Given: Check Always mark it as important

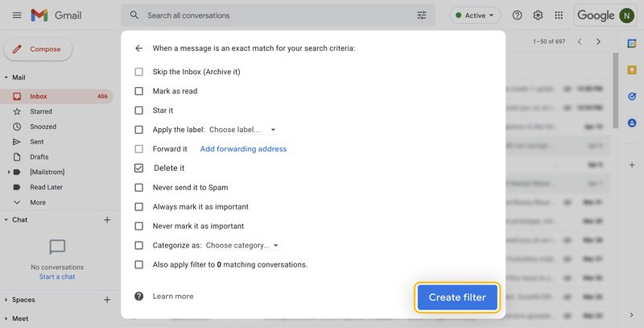Looking at the screenshot, I should pyautogui.click(x=138, y=207).
